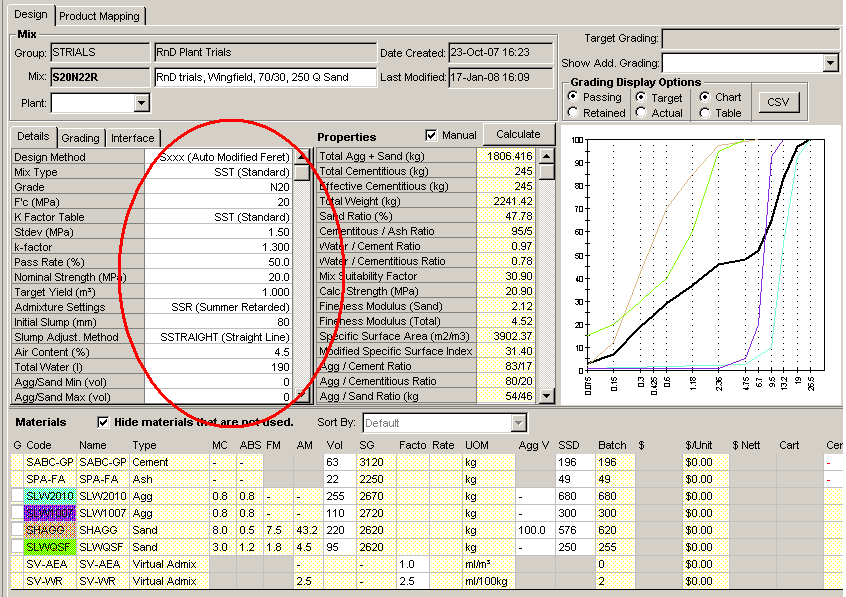
Task: Open the Grading tab
Action: point(80,138)
